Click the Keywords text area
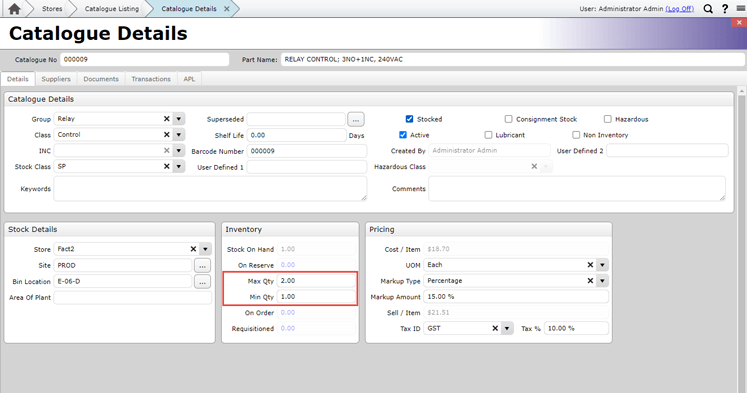747x393 pixels. (210, 189)
